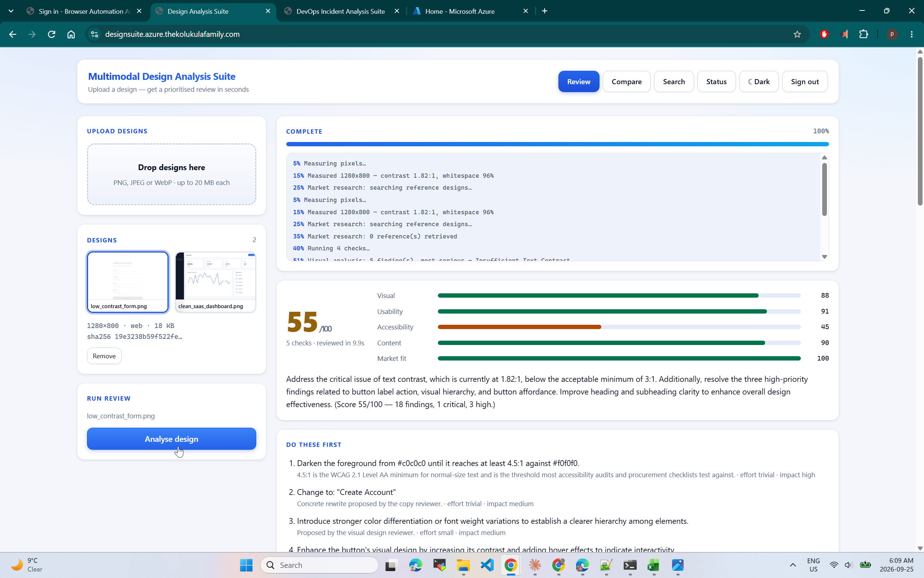This screenshot has width=924, height=578.
Task: Open a new browser tab
Action: point(544,11)
